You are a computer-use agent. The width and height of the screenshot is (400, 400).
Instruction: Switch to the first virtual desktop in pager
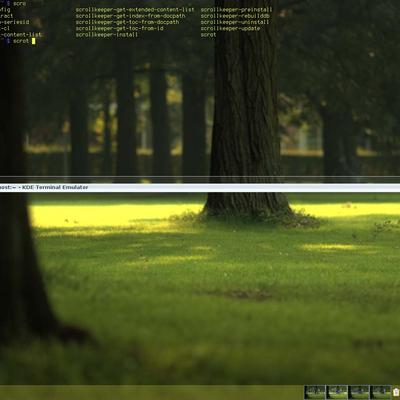(315, 392)
